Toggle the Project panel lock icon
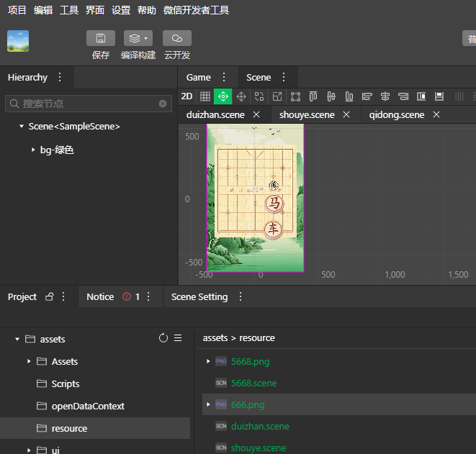Viewport: 476px width, 454px height. [49, 296]
